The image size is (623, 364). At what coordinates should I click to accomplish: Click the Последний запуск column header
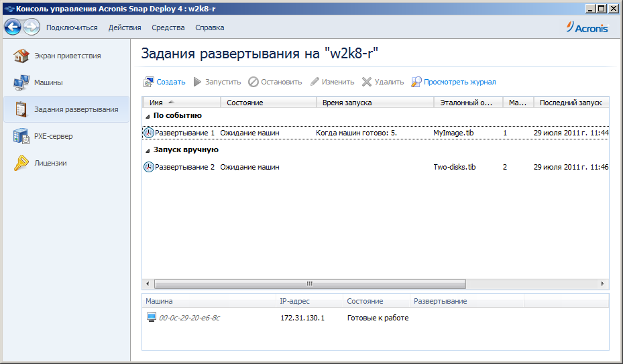click(571, 103)
